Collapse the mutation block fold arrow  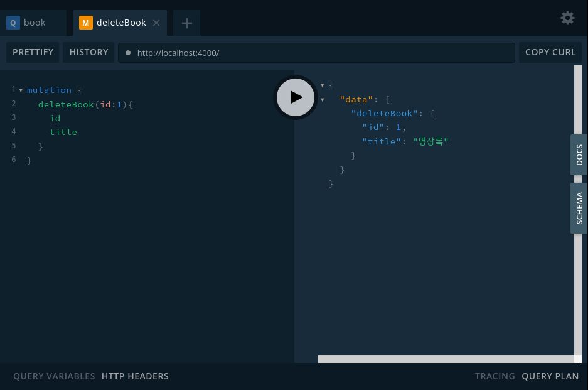[21, 90]
